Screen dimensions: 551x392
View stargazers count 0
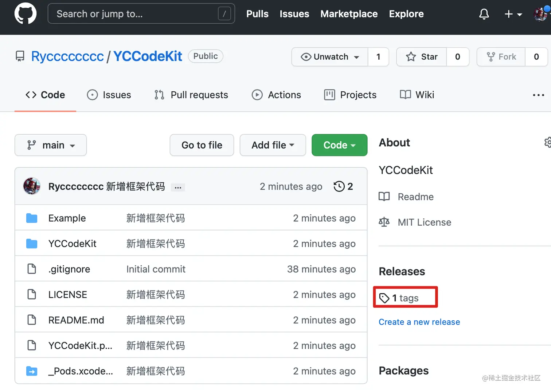click(x=458, y=57)
